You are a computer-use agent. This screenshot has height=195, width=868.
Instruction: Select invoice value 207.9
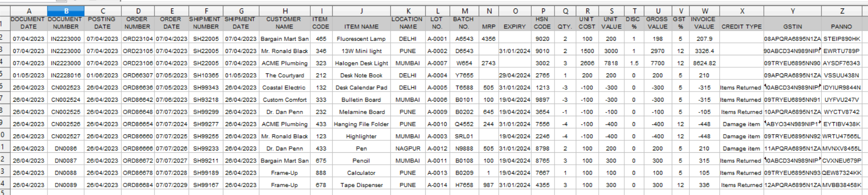pos(704,39)
